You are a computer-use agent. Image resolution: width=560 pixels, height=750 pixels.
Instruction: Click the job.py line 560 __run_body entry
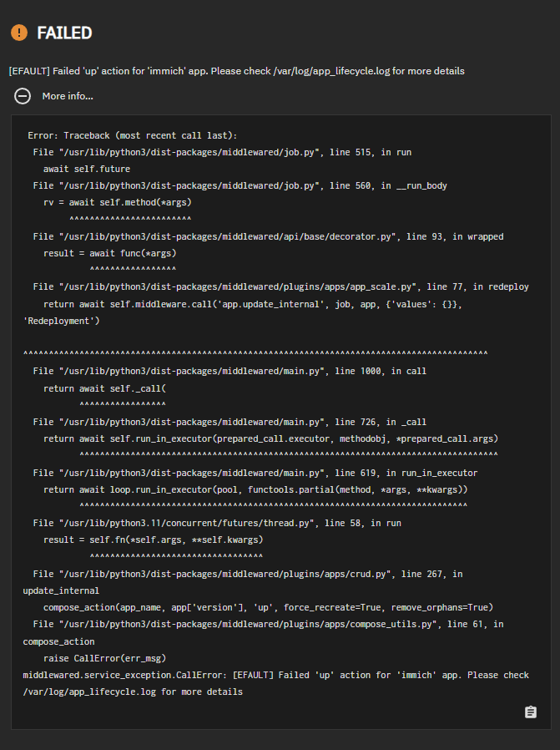[237, 185]
